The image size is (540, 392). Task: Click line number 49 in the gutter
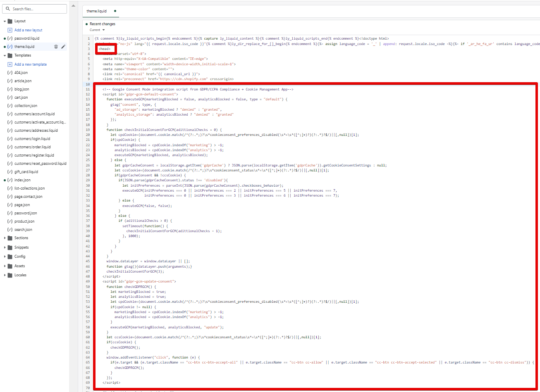(88, 281)
